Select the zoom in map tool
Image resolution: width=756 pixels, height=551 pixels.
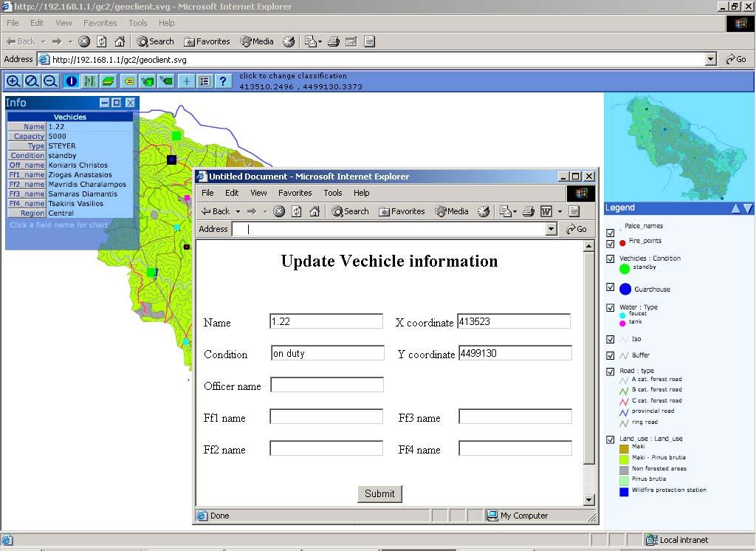[x=13, y=81]
